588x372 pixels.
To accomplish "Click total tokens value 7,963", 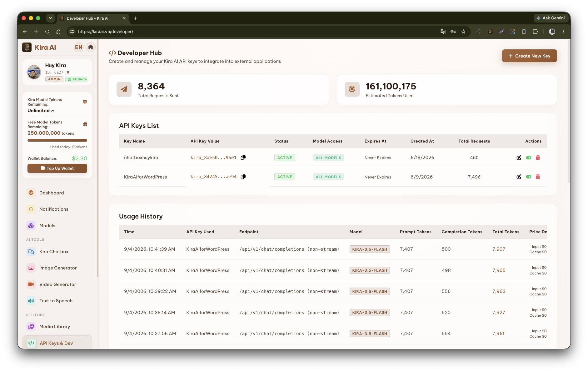I will click(499, 291).
